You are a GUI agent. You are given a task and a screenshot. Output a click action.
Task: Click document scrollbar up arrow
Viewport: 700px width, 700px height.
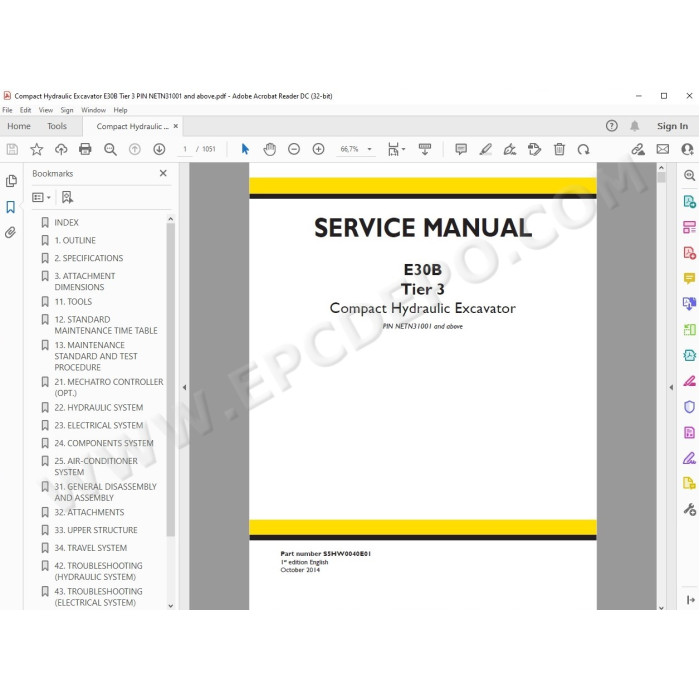click(x=661, y=168)
